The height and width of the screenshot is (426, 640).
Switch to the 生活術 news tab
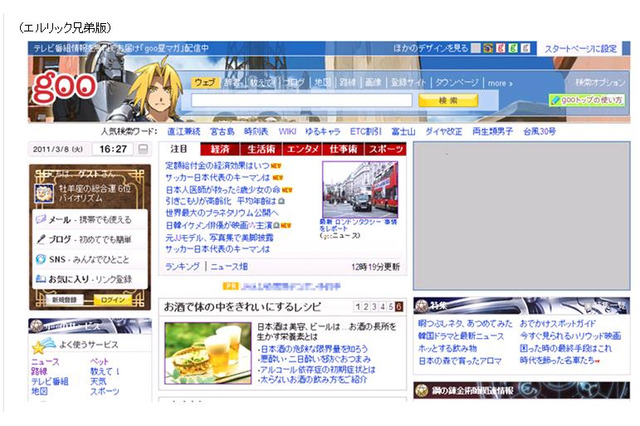click(x=261, y=149)
